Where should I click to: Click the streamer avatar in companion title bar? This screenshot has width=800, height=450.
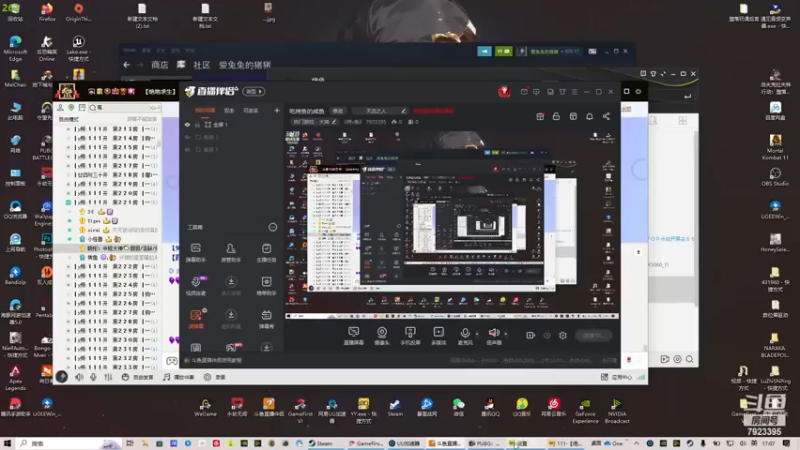point(504,91)
